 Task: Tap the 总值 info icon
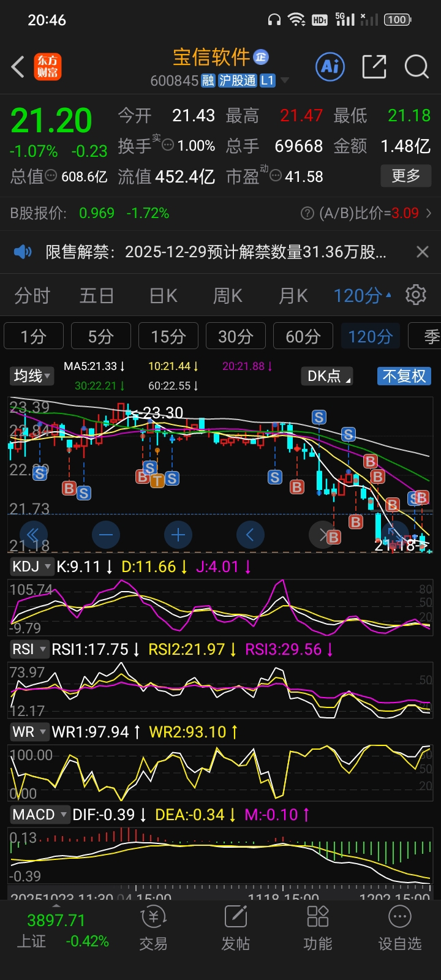click(x=51, y=176)
